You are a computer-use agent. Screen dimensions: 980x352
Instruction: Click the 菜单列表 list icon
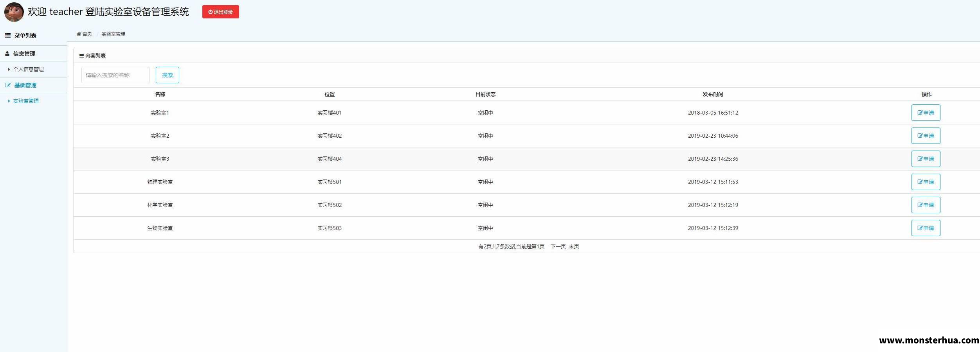click(8, 36)
